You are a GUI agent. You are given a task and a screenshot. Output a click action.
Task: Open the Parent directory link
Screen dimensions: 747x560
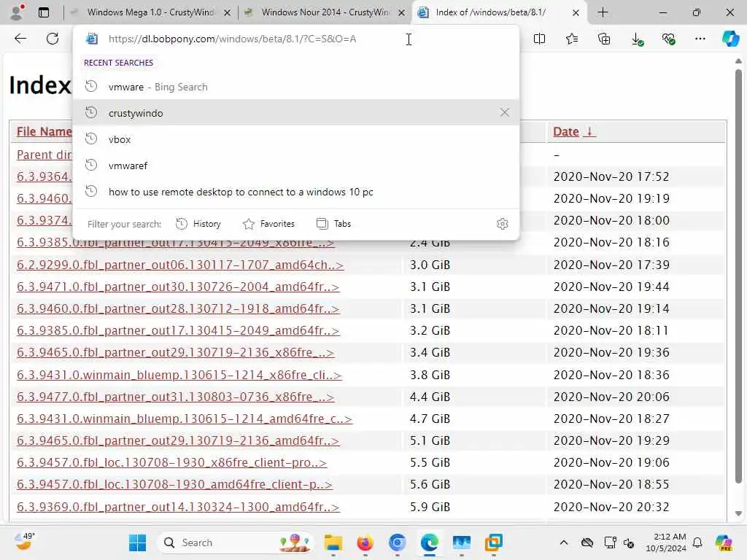(44, 155)
